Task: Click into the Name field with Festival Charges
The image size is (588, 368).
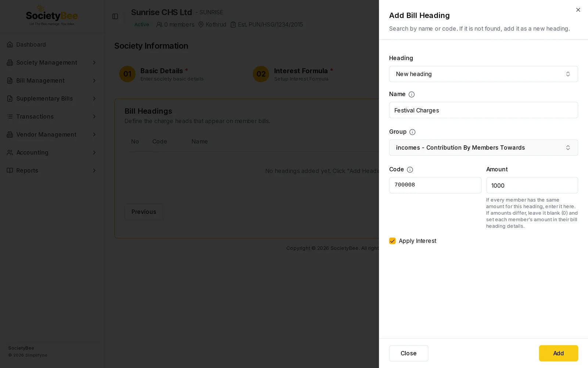Action: click(x=484, y=110)
